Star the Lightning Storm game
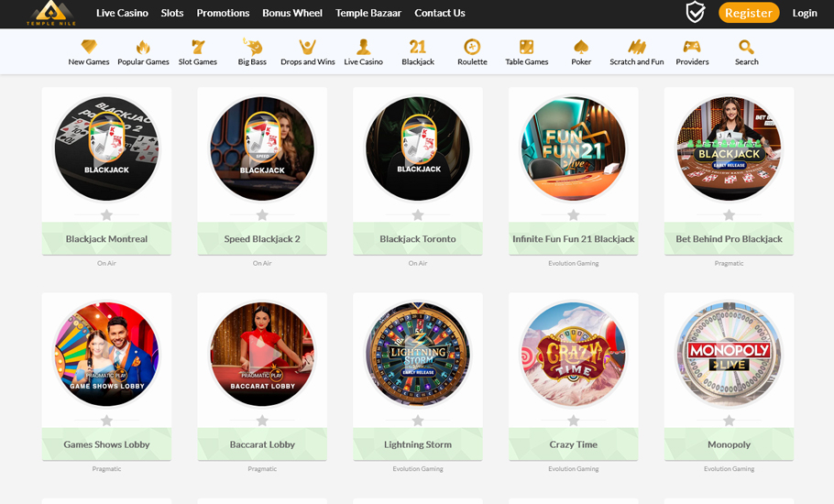Screen dimensions: 834x504 click(418, 421)
